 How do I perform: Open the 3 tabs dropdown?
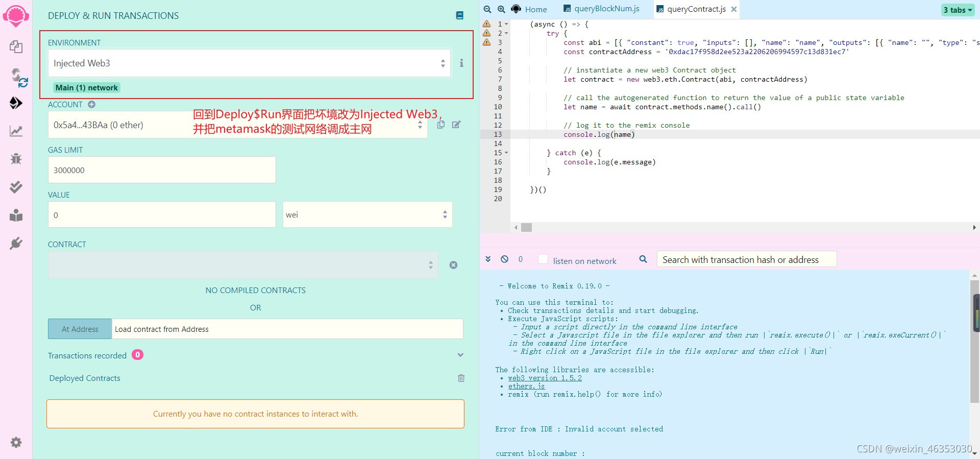(x=958, y=10)
